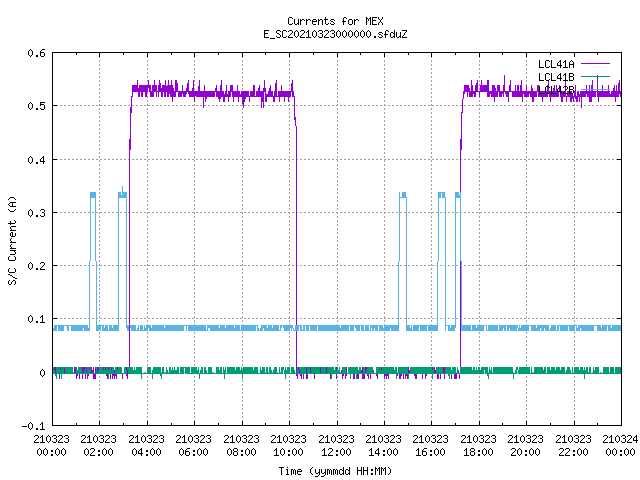640x480 pixels.
Task: Click the x-axis tick '210323 08:00'
Action: pos(241,446)
